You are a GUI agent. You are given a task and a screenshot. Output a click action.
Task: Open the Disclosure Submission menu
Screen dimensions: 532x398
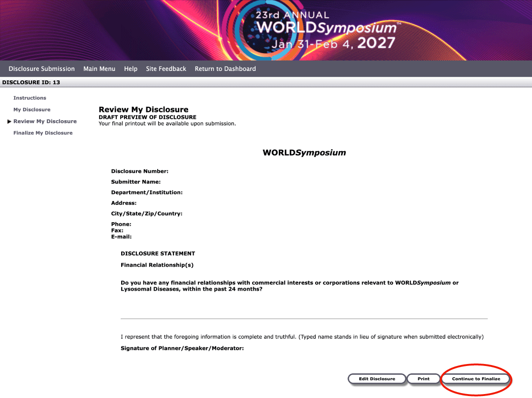pyautogui.click(x=41, y=69)
